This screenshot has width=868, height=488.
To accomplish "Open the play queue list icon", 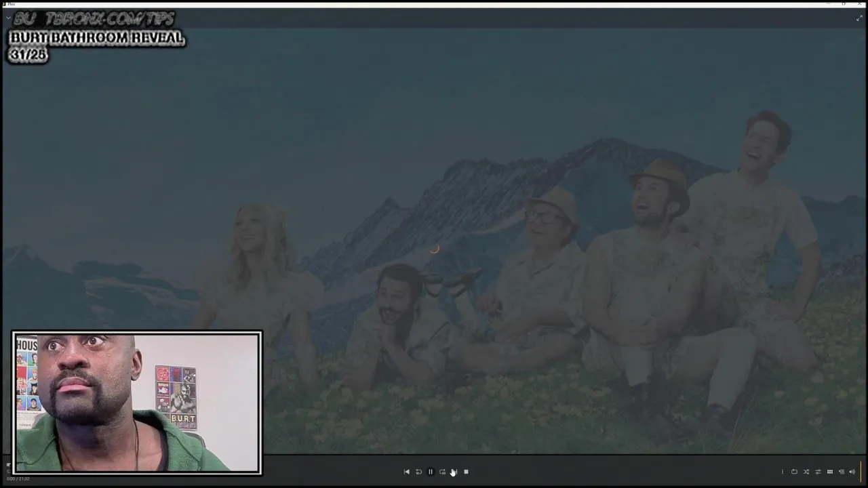I will pos(841,472).
